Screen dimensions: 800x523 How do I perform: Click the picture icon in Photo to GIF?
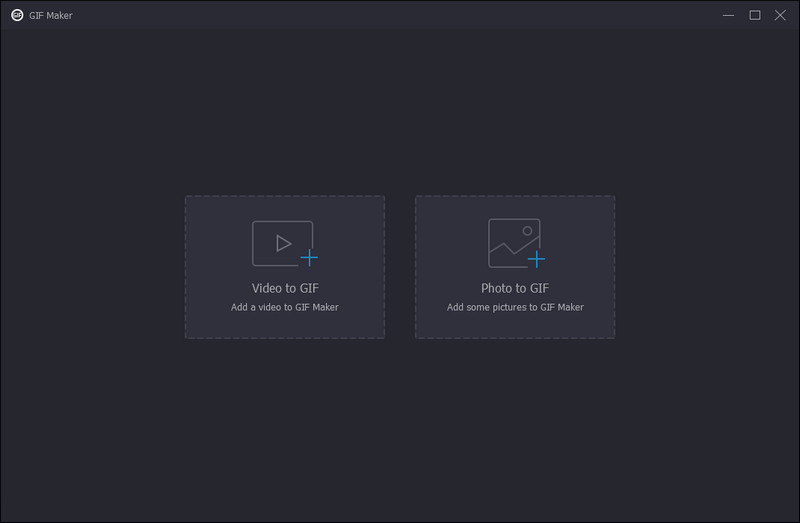(513, 243)
